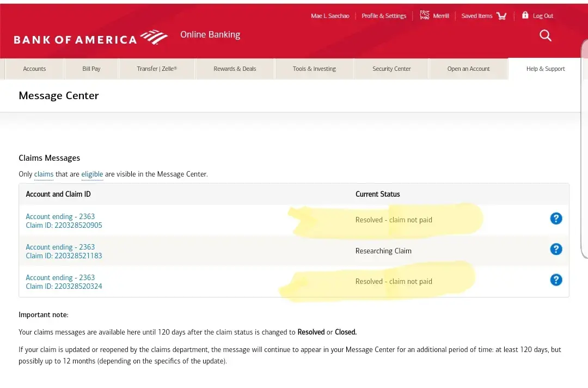Click the Open an Account tab
Screen dimensions: 588x388
(x=468, y=69)
